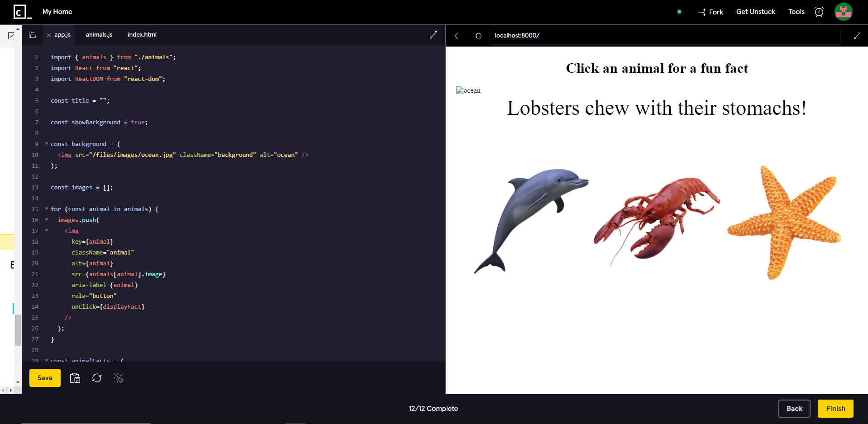Screen dimensions: 868x424
Task: Collapse the background constant on line 9
Action: (46, 144)
